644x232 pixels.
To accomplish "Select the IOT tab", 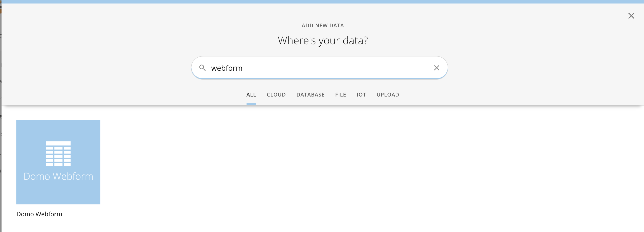I will (x=361, y=95).
